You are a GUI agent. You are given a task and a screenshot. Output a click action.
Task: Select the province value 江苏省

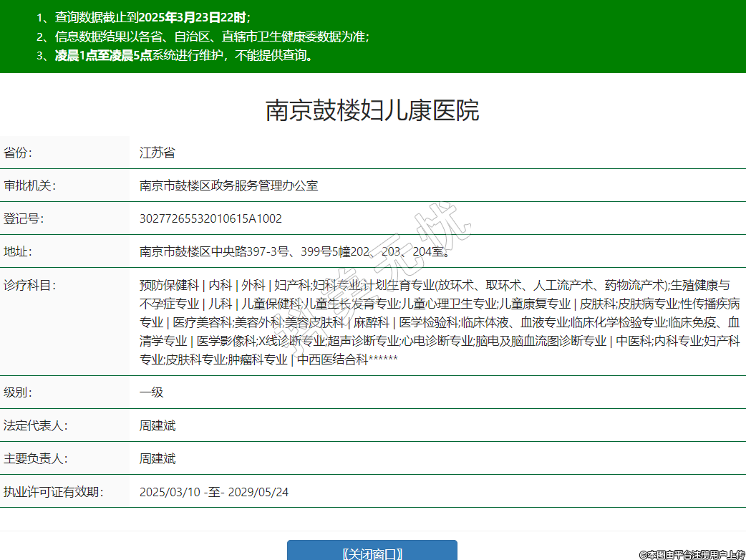point(158,153)
